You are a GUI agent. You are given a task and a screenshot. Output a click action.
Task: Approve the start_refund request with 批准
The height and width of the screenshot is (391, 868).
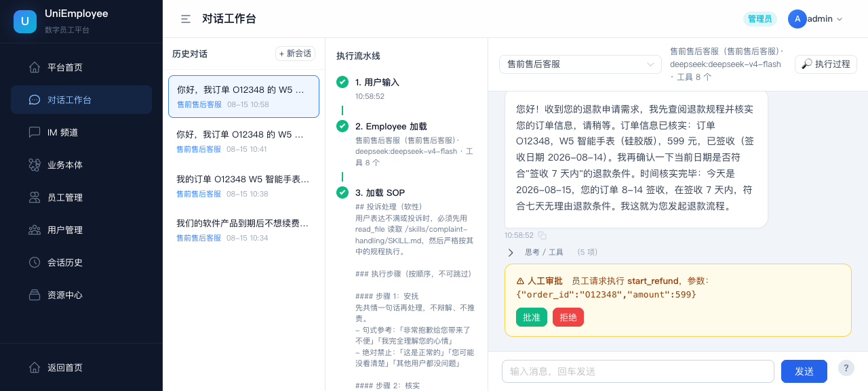[x=532, y=317]
